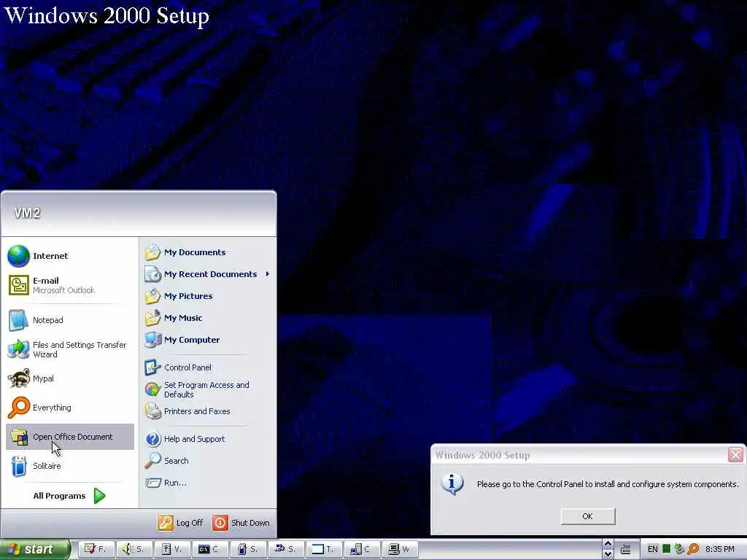Close the Windows 2000 Setup dialog

click(735, 455)
